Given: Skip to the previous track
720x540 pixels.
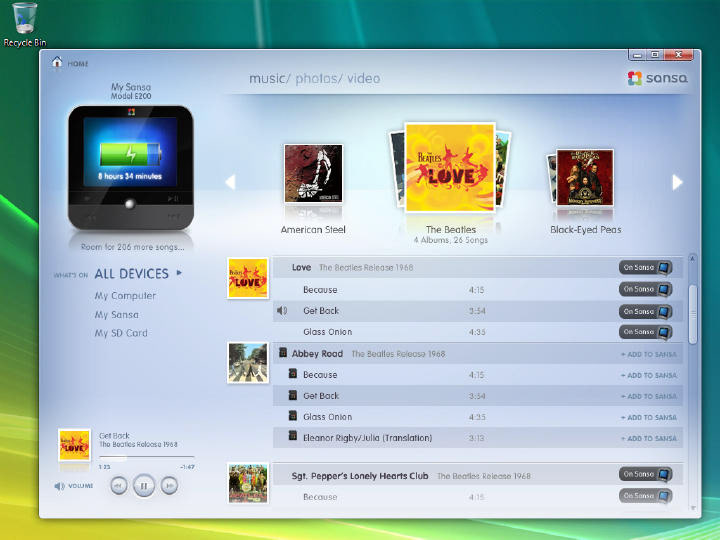Looking at the screenshot, I should coord(118,486).
